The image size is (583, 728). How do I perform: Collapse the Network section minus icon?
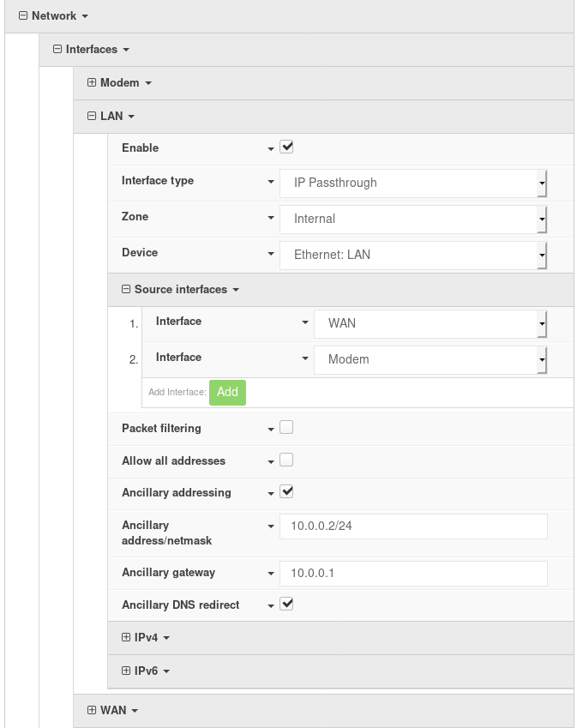point(23,15)
